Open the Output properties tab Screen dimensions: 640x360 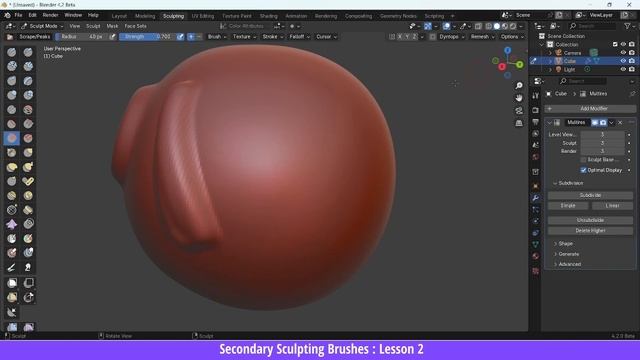[x=536, y=122]
